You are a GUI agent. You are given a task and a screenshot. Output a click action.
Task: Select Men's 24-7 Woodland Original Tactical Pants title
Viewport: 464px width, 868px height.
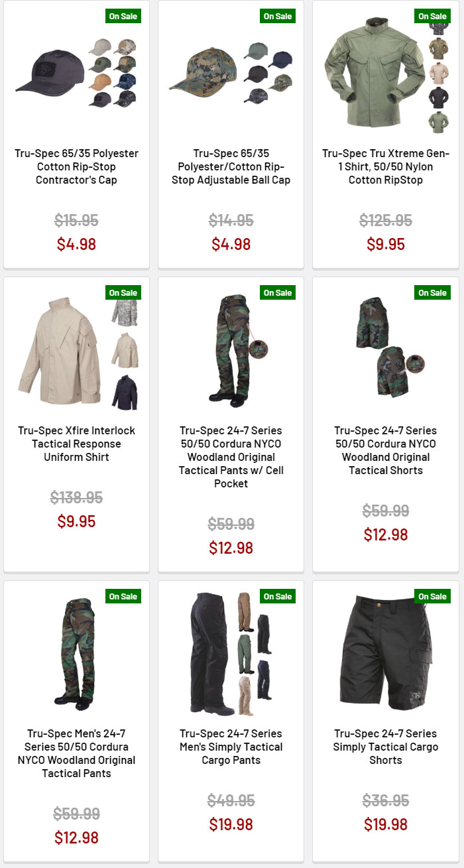pyautogui.click(x=76, y=753)
